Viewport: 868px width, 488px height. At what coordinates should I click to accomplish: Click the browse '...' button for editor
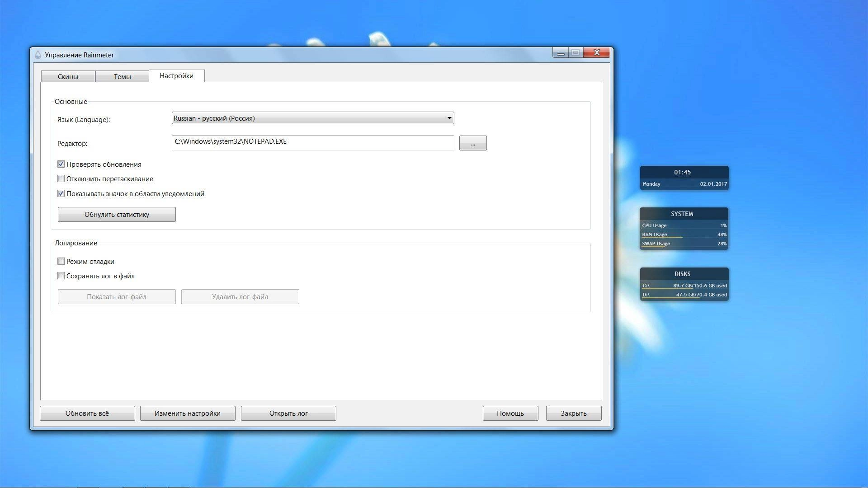point(473,143)
